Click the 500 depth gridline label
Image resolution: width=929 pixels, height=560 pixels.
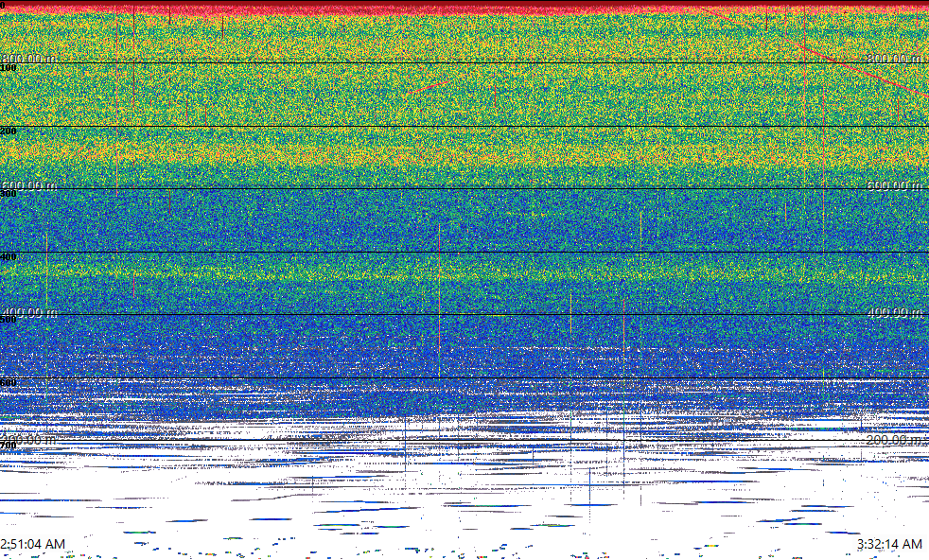pyautogui.click(x=9, y=320)
